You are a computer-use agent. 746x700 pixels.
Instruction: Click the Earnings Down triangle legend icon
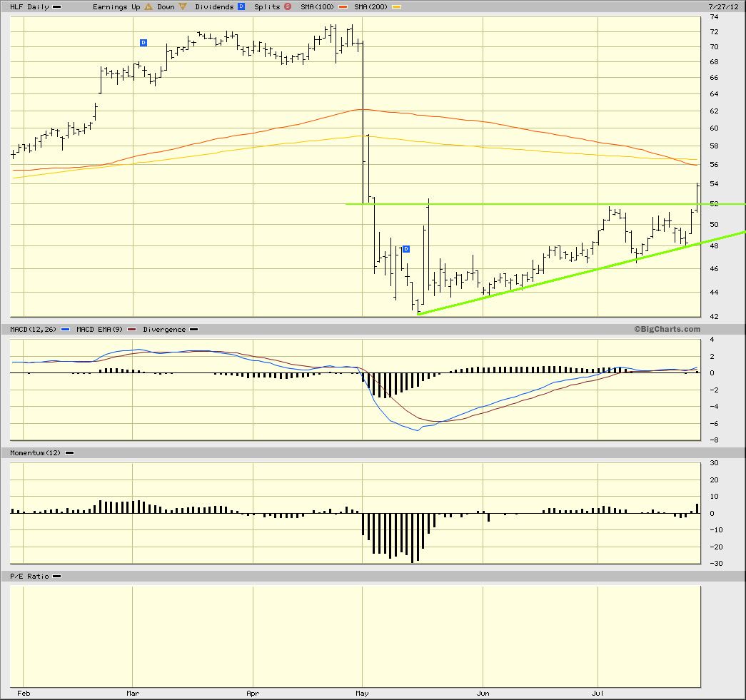tap(183, 6)
